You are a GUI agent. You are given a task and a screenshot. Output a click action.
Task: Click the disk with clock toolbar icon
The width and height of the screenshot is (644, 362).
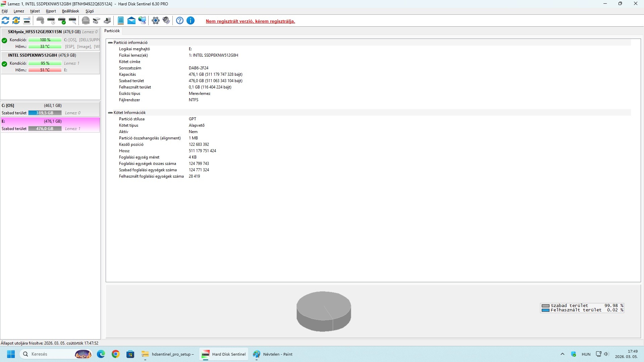[51, 21]
